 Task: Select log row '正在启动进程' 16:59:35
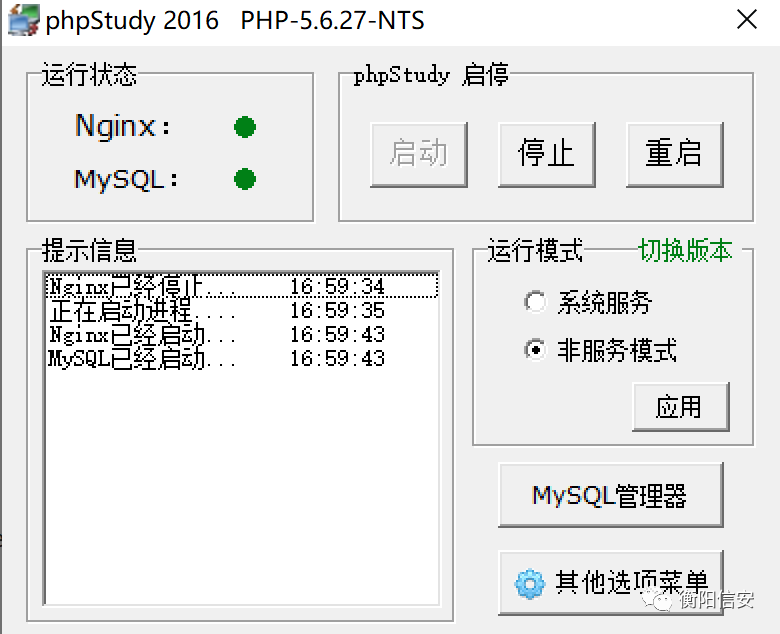point(242,310)
